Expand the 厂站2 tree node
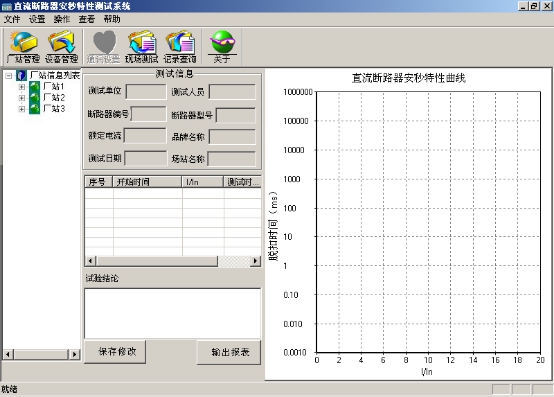 pyautogui.click(x=22, y=98)
